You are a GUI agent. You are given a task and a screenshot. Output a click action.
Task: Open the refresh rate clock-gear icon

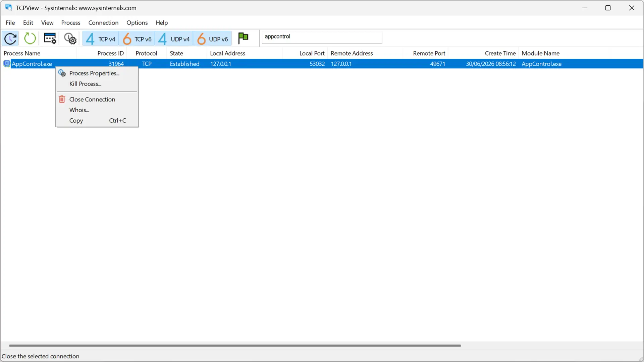tap(70, 39)
